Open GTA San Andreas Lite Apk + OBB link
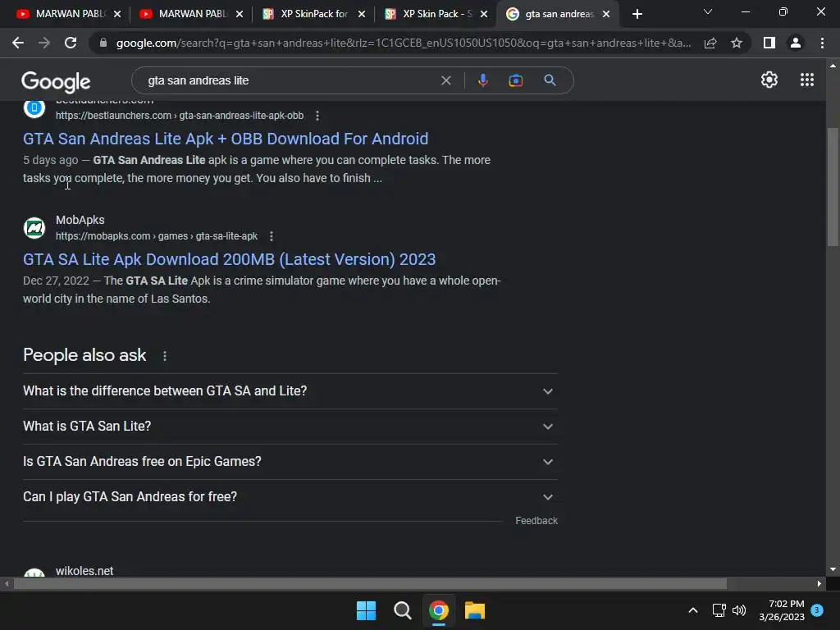The height and width of the screenshot is (630, 840). 226,139
